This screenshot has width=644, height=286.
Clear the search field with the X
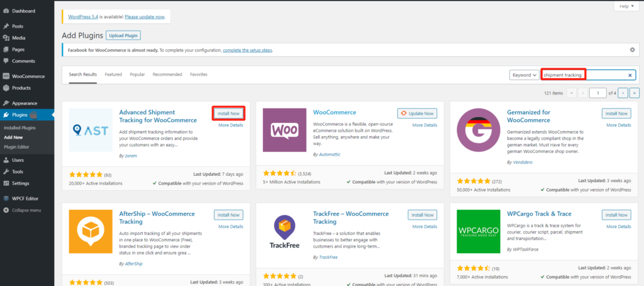tap(630, 76)
